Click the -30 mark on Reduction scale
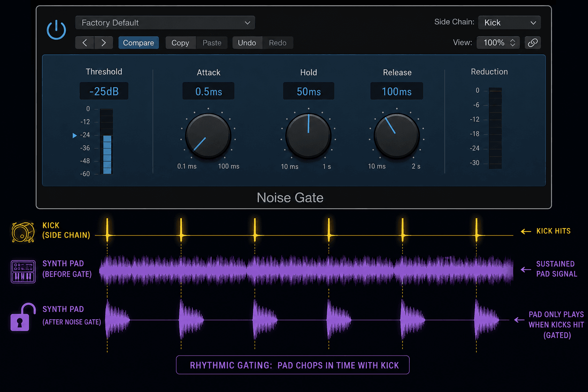 click(x=474, y=163)
